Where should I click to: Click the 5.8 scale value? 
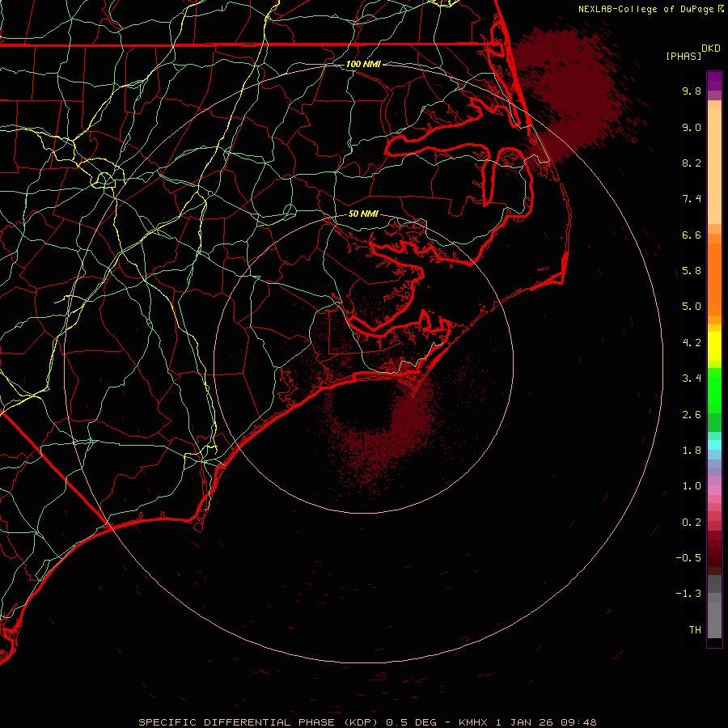point(692,270)
